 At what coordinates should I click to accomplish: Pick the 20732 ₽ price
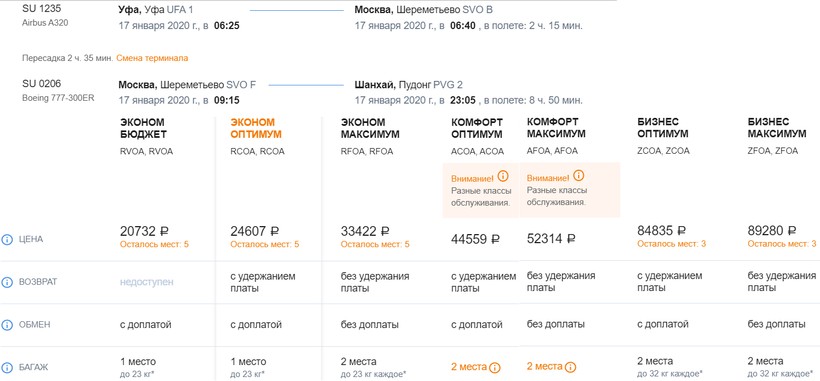(144, 231)
